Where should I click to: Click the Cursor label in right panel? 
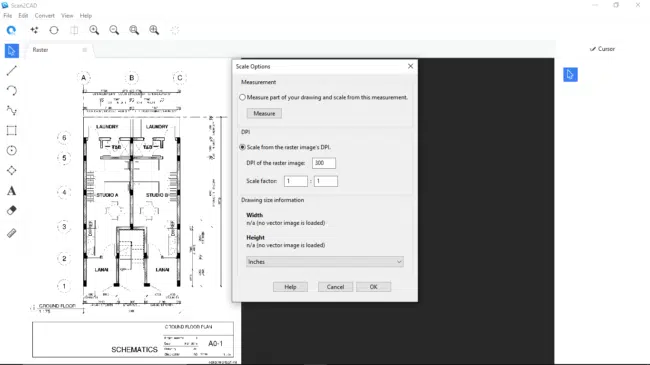606,49
